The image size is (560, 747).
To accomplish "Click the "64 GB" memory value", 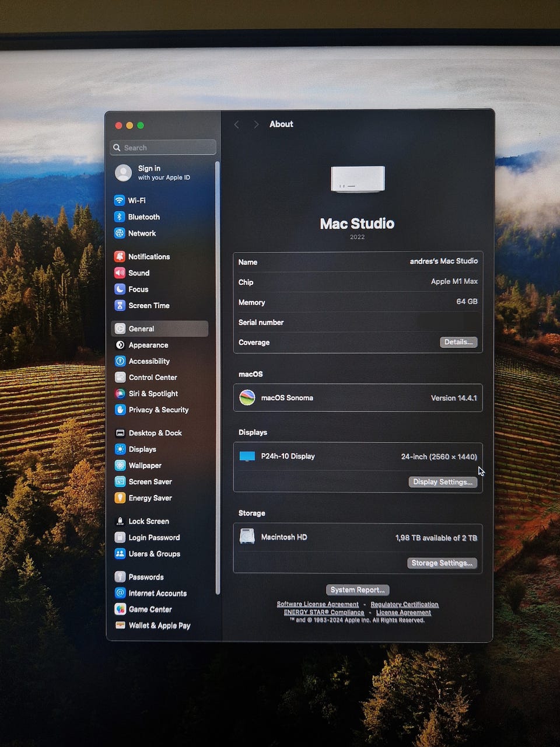I will 467,302.
